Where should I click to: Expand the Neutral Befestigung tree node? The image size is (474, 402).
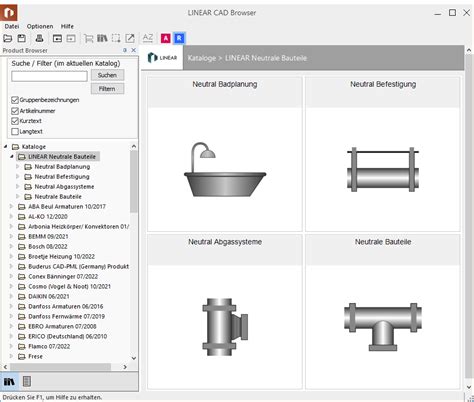point(18,176)
